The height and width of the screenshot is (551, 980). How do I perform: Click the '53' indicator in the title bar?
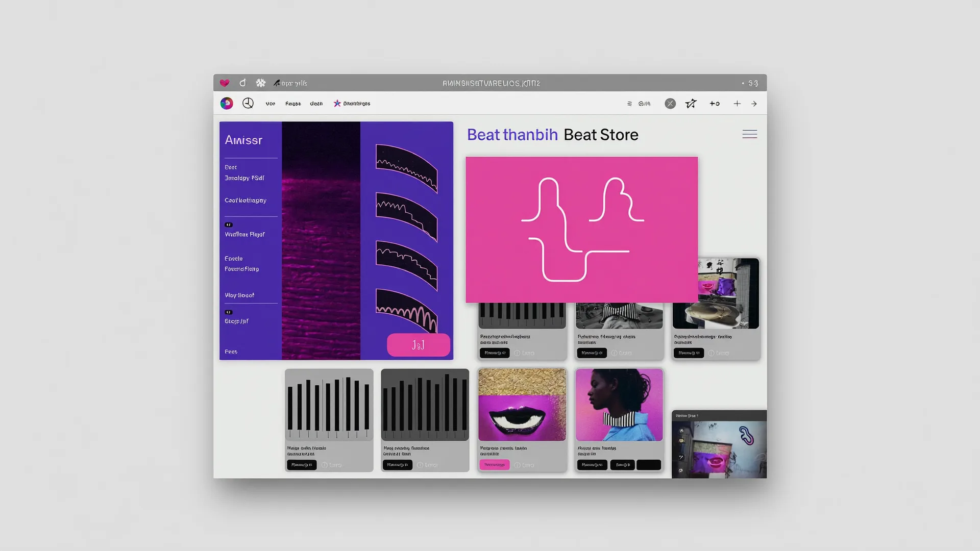point(753,83)
